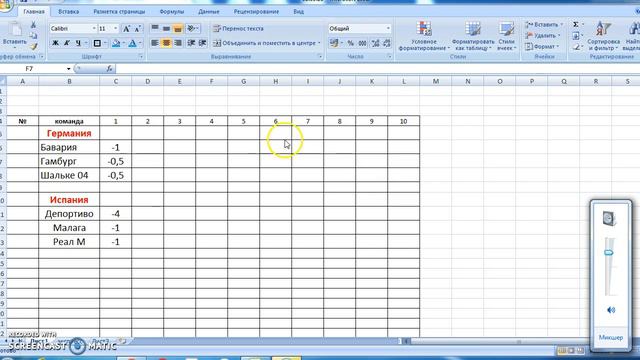Viewport: 640px width, 360px height.
Task: Apply comma thousands separator style
Action: (x=362, y=43)
